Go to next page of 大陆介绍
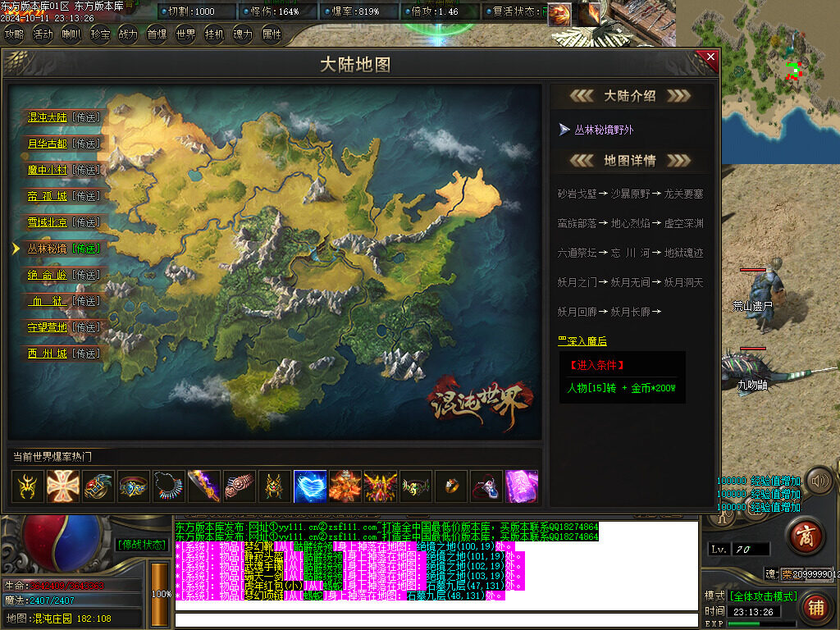840x630 pixels. click(x=678, y=96)
